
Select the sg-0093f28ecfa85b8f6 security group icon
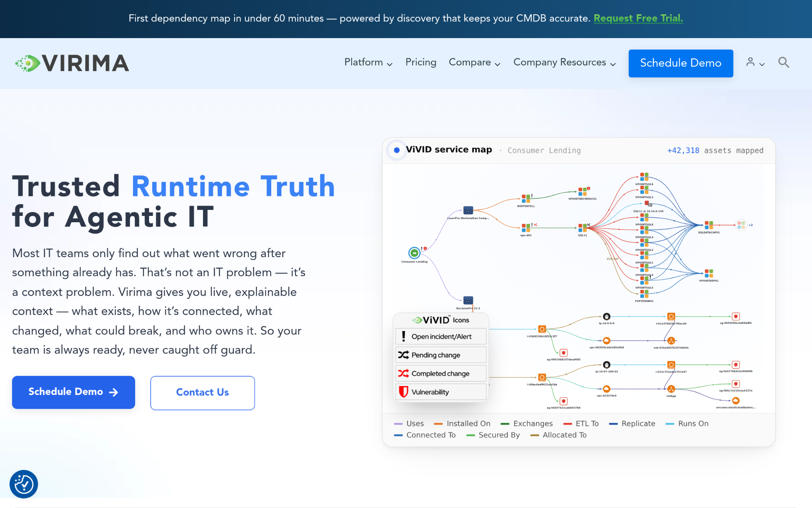pos(736,316)
